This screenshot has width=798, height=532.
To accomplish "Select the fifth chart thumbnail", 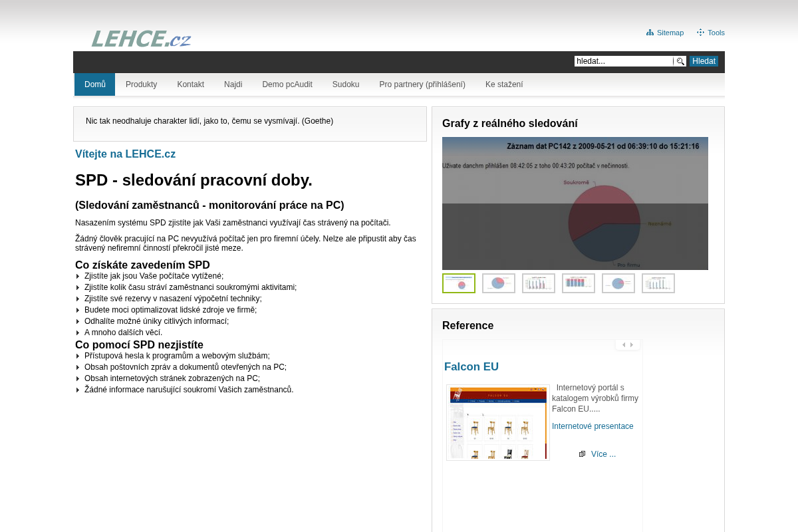I will (x=618, y=283).
